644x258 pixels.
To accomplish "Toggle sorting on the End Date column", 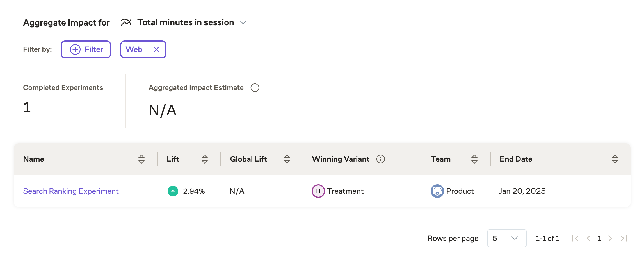I will tap(614, 159).
